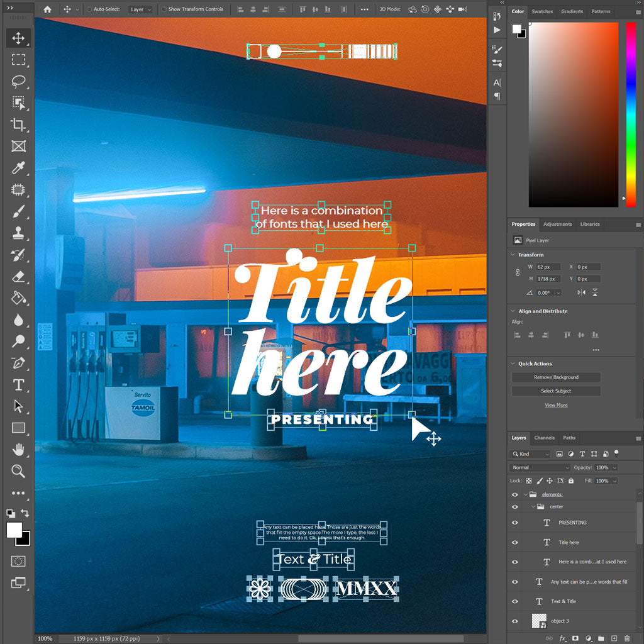Screen dimensions: 644x644
Task: Click the View More link
Action: (x=556, y=405)
